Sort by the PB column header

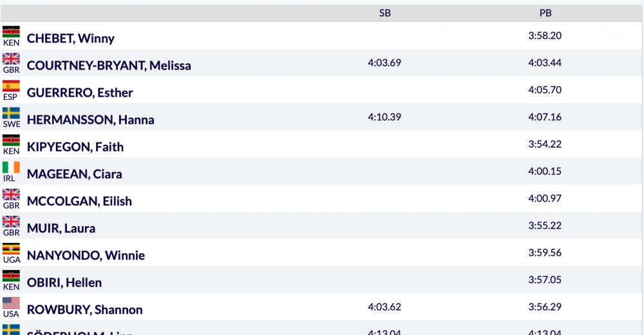point(545,13)
